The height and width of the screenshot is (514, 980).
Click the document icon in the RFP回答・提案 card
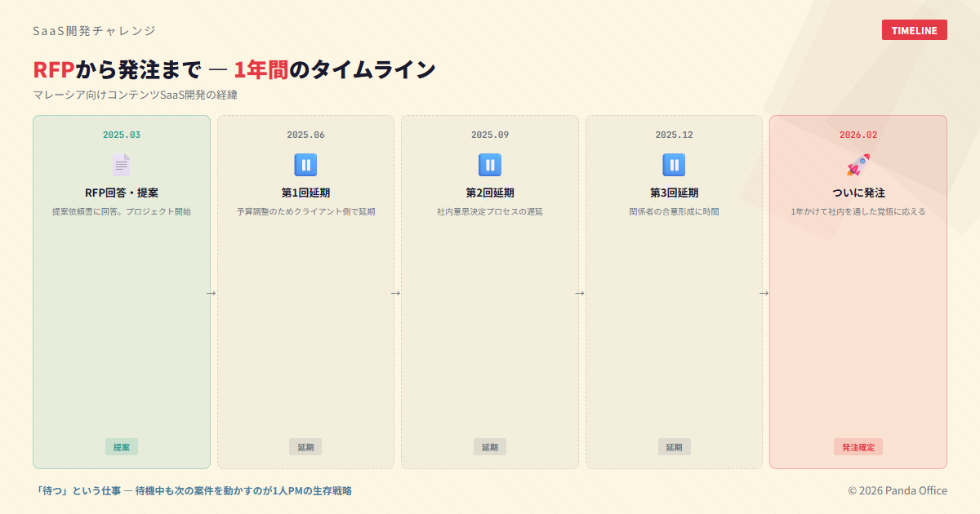point(121,165)
